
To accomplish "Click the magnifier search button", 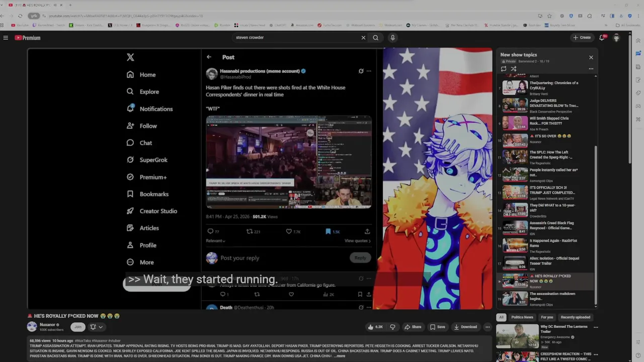I will pyautogui.click(x=375, y=38).
